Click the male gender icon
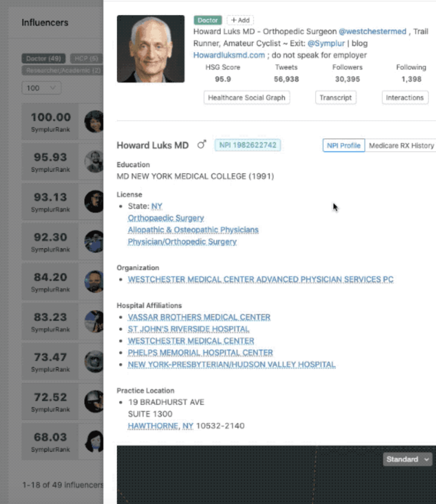Screen dimensions: 436x504 pyautogui.click(x=202, y=145)
